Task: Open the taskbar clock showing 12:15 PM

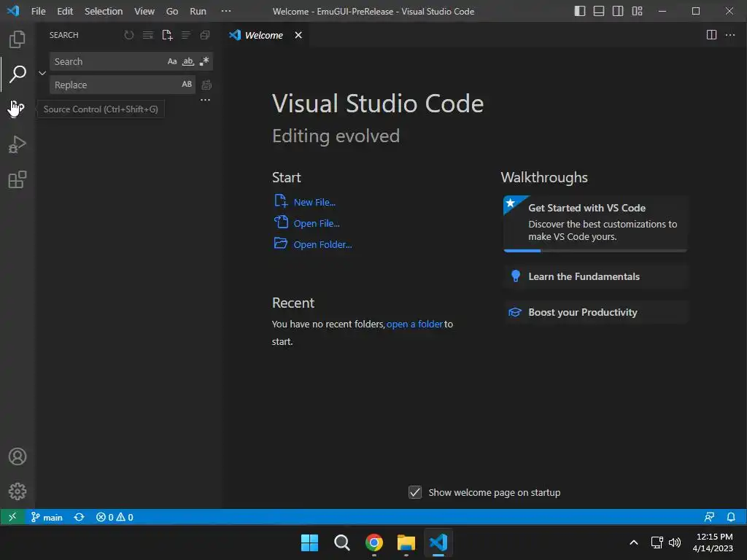Action: [713, 542]
